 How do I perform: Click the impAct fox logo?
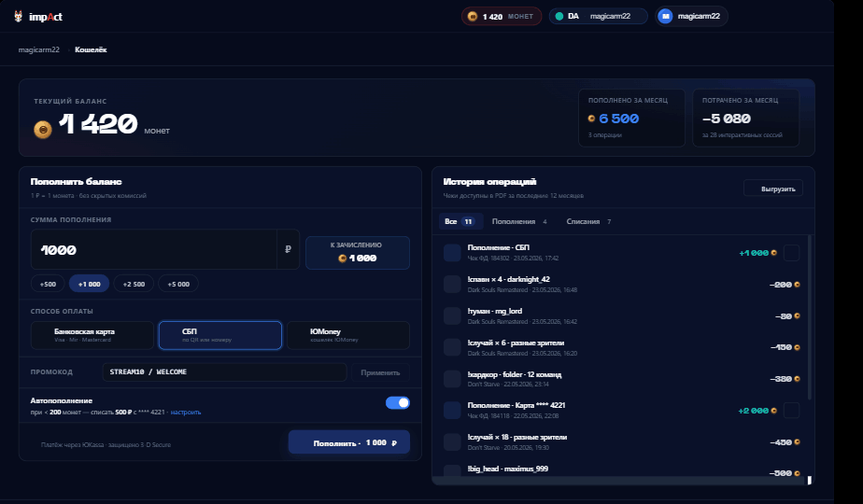[18, 17]
